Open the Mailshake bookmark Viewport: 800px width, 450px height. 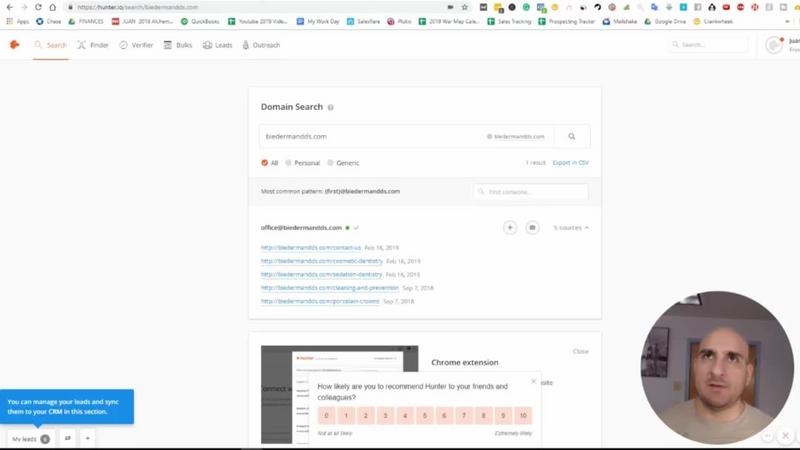point(620,21)
